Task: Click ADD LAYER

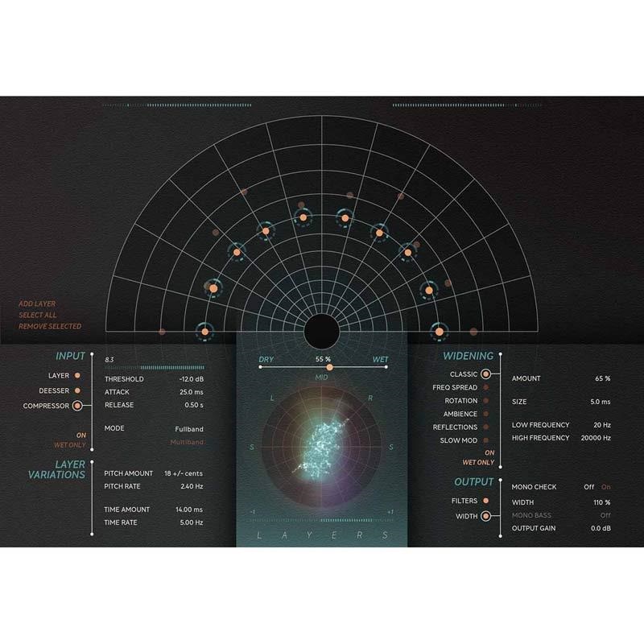Action: click(37, 303)
